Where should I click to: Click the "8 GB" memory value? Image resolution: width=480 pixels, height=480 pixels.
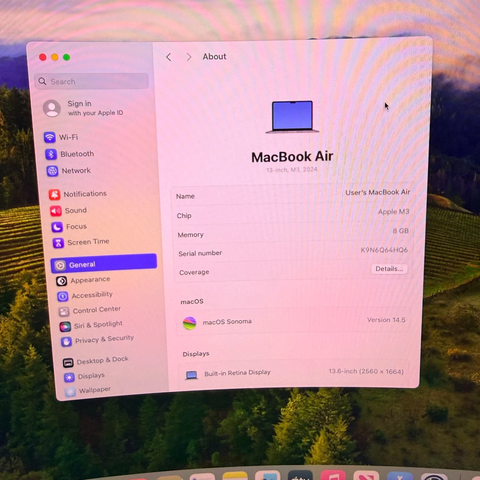pos(400,231)
